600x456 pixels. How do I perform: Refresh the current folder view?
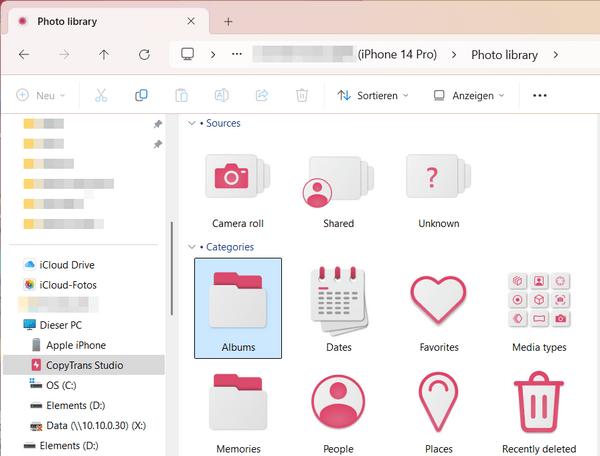(x=144, y=55)
